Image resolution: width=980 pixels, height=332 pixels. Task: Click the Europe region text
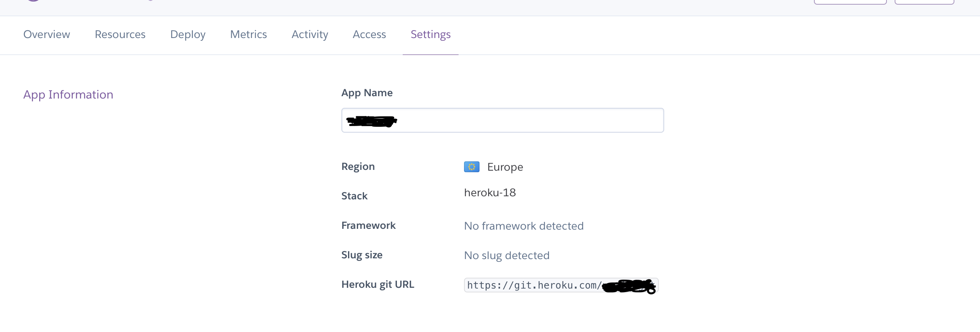point(505,167)
